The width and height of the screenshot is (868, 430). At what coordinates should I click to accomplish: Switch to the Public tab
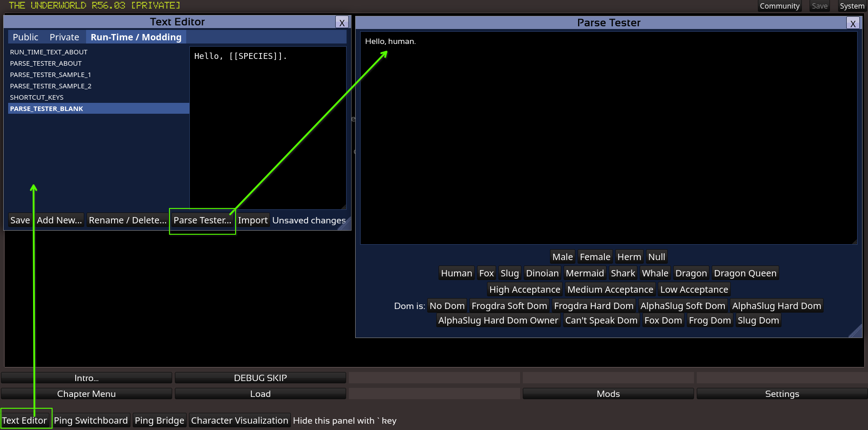click(x=25, y=37)
